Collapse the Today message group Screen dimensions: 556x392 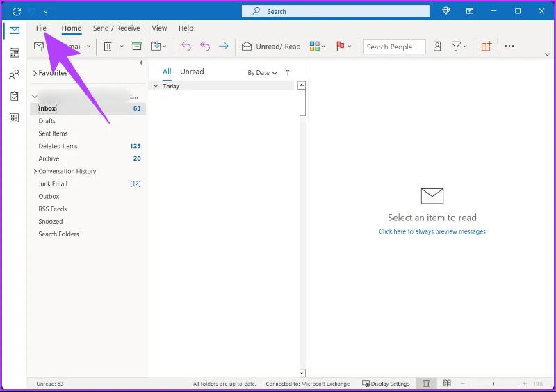(x=156, y=86)
